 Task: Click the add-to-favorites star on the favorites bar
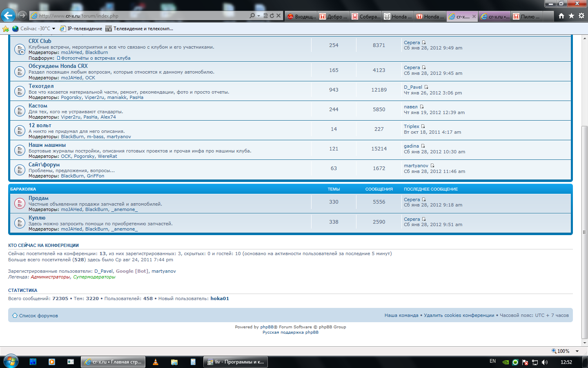tap(6, 29)
